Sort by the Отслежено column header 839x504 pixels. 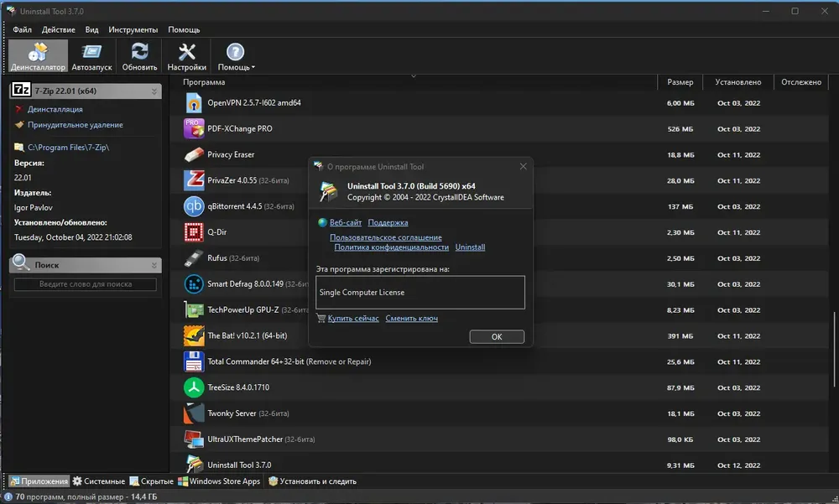(x=801, y=82)
